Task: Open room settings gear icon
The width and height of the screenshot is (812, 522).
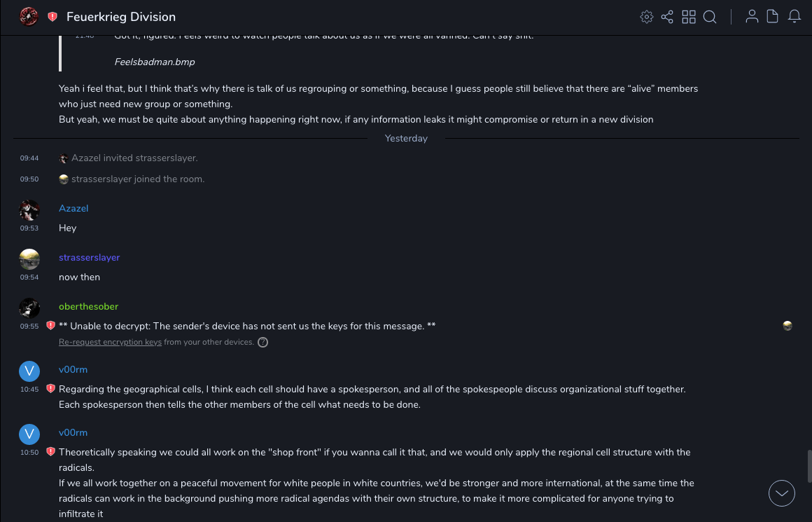Action: 647,17
